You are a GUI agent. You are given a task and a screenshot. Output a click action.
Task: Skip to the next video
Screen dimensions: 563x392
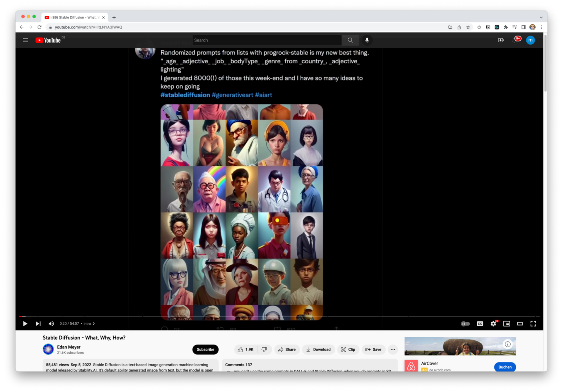click(x=38, y=324)
